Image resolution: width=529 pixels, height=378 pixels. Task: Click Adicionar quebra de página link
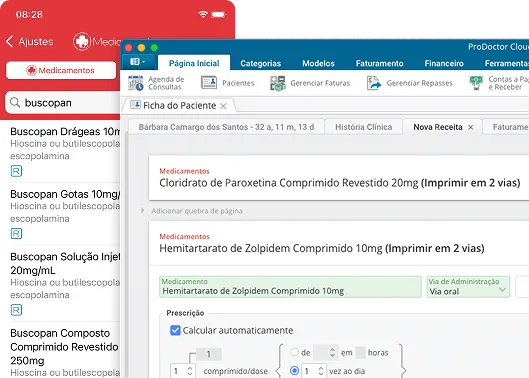[x=197, y=211]
